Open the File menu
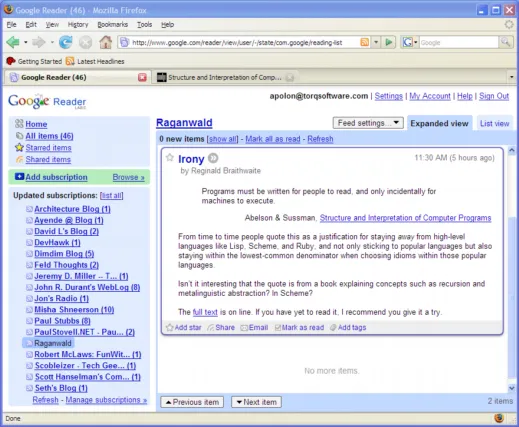 11,25
